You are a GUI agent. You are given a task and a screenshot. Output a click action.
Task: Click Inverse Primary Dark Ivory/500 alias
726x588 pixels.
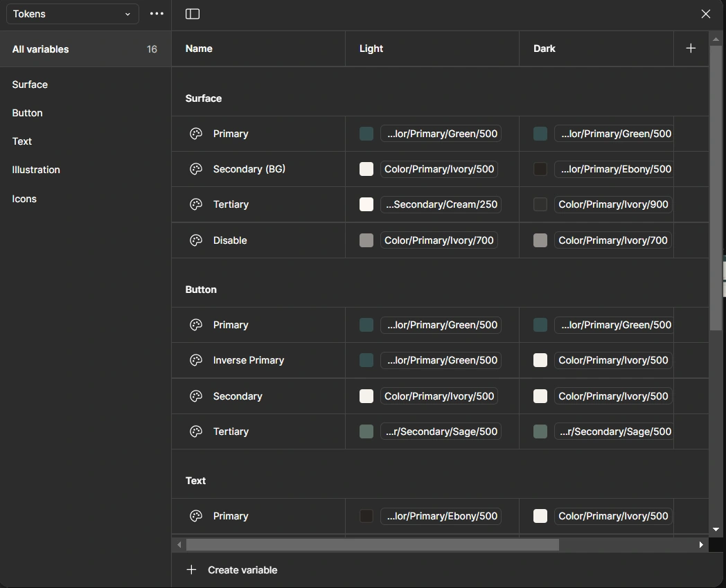pos(613,360)
